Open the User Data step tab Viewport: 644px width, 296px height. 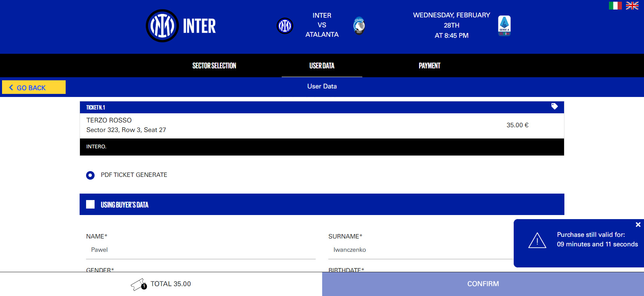tap(321, 66)
